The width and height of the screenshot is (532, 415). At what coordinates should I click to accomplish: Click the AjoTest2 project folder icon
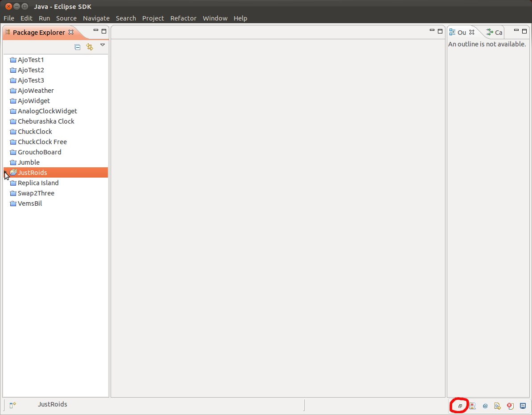pos(13,70)
